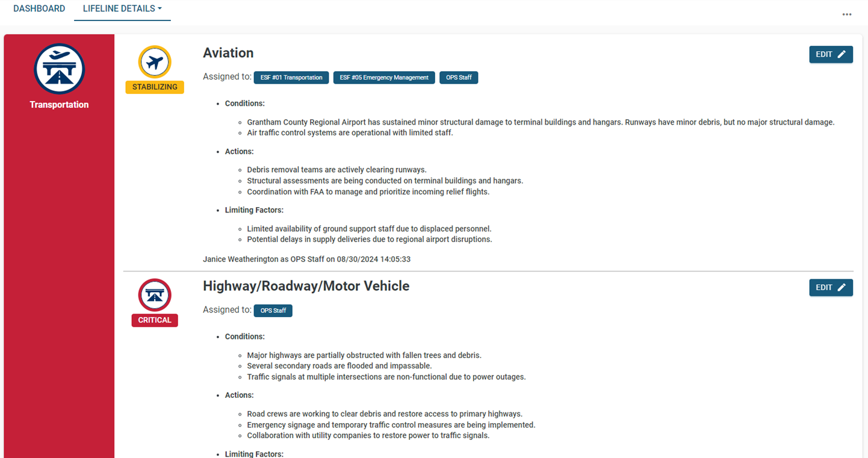
Task: Click the pencil icon on Highway's EDIT button
Action: coord(842,287)
